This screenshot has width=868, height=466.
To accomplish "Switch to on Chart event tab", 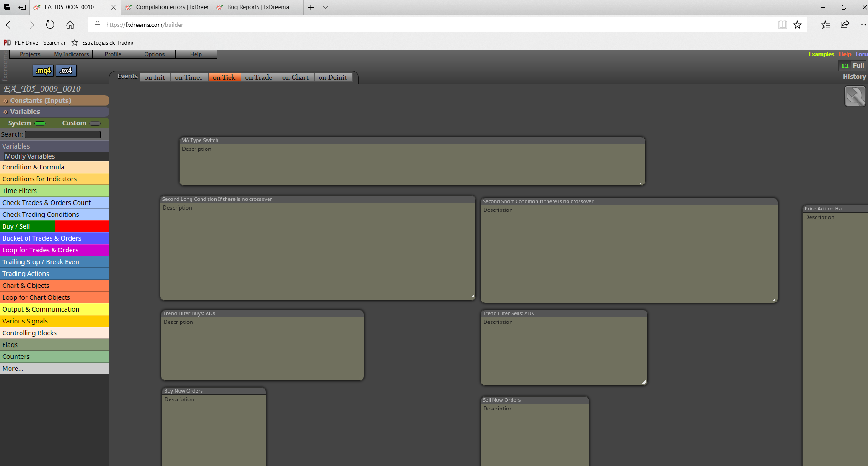I will (295, 77).
